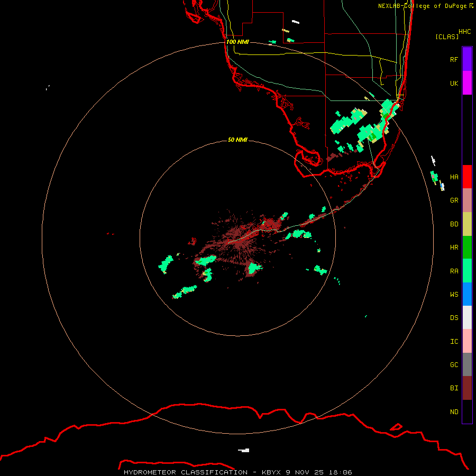Select the blue WS legend swatch
Screen dimensions: 476x476
(467, 294)
